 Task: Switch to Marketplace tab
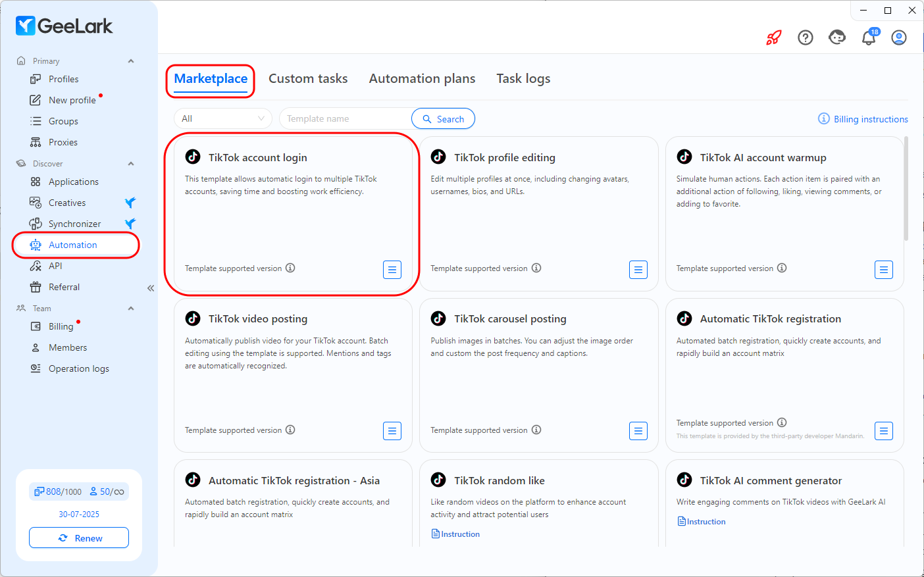pyautogui.click(x=211, y=79)
